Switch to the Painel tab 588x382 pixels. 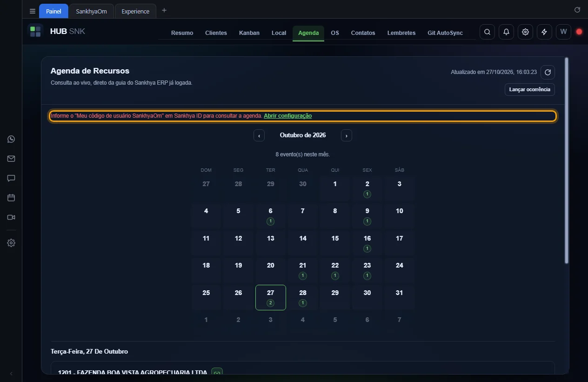pos(53,11)
